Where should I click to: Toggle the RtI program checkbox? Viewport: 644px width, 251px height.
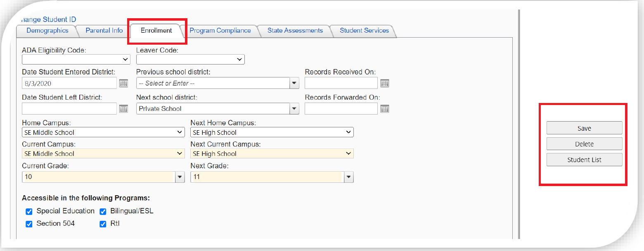pos(103,224)
